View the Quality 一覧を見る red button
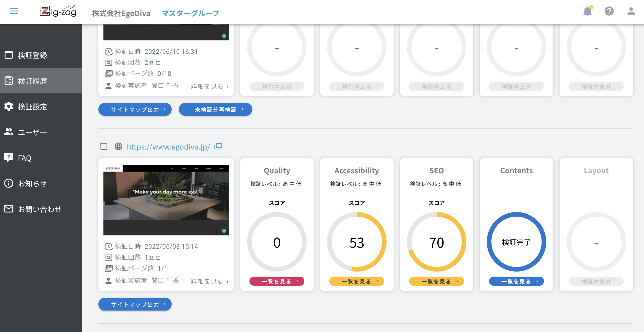The height and width of the screenshot is (332, 644). [277, 281]
